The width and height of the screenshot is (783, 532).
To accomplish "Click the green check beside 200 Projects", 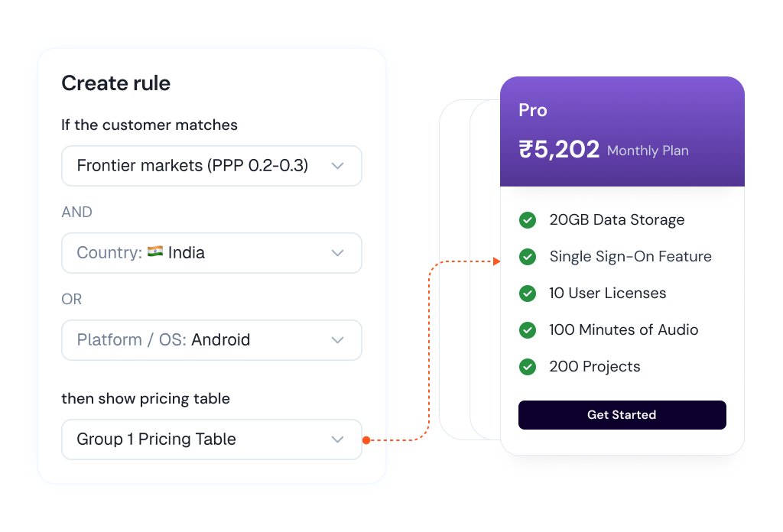I will pyautogui.click(x=528, y=367).
